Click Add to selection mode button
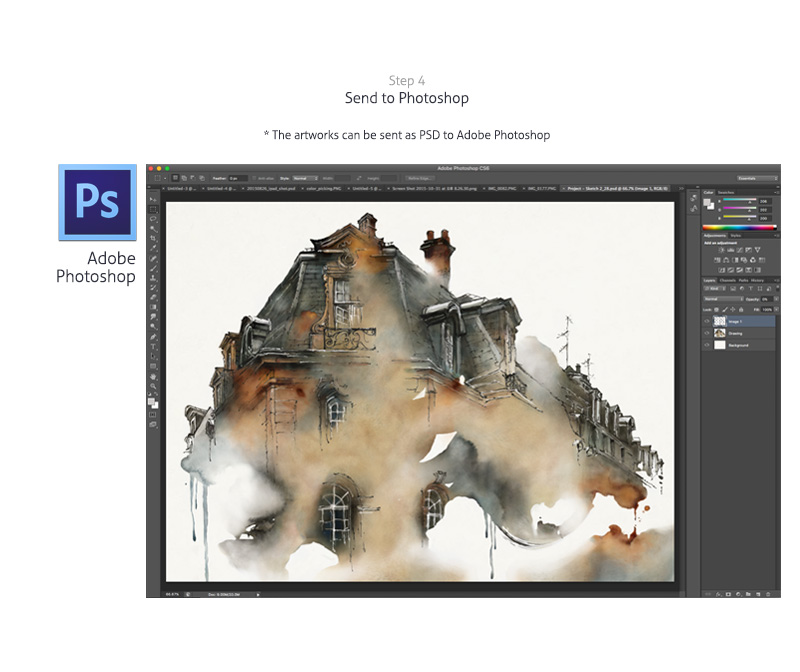Screen dimensions: 800x672 pyautogui.click(x=184, y=178)
